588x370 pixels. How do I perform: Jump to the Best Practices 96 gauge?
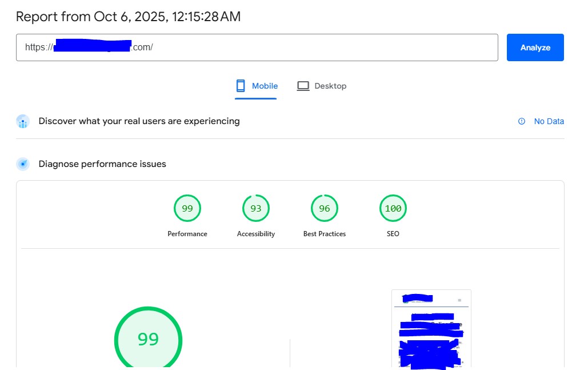[x=325, y=209]
